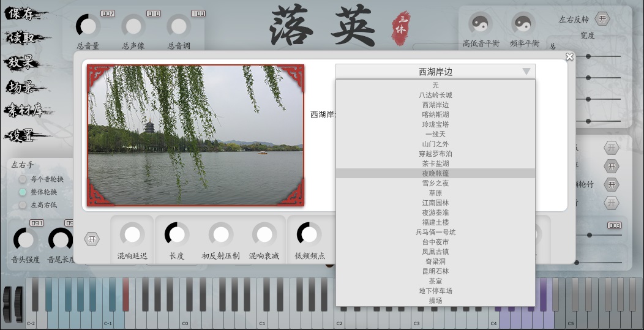
Task: Select 左高右低 radio option
Action: pyautogui.click(x=23, y=204)
